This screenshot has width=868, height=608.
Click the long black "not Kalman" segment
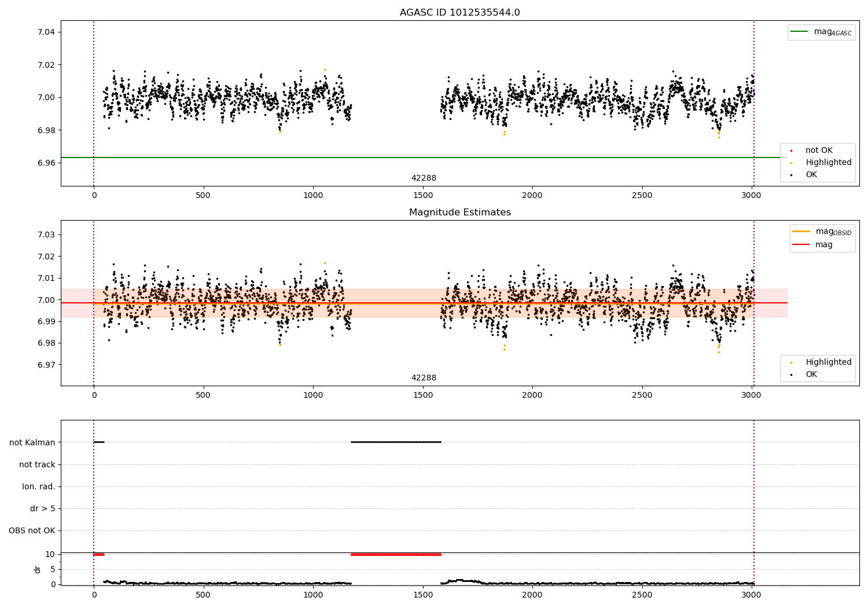[396, 442]
